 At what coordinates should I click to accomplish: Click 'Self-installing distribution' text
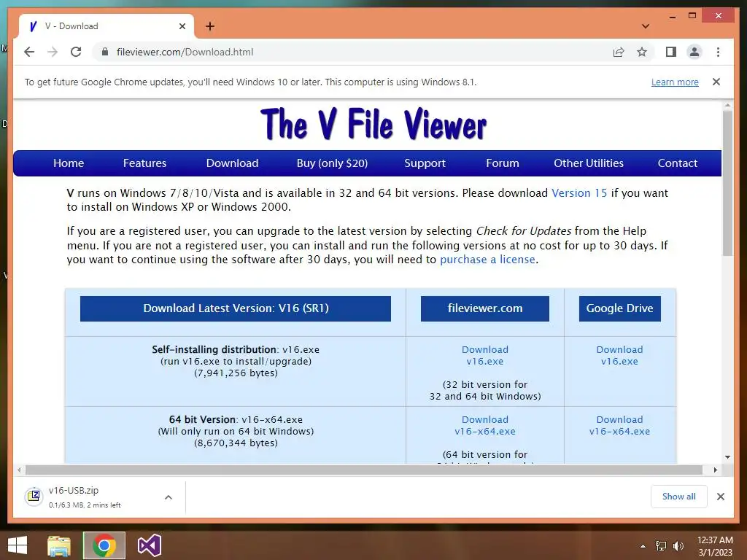214,349
